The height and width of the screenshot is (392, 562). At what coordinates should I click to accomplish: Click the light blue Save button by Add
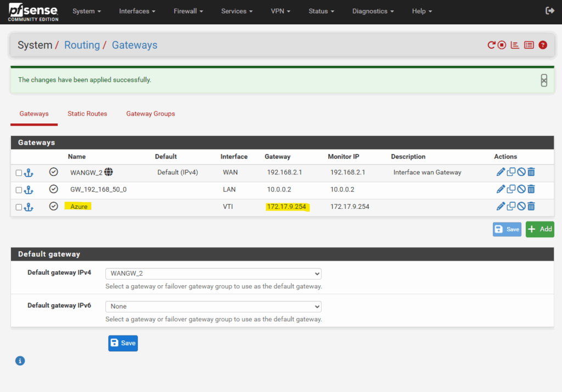tap(507, 229)
